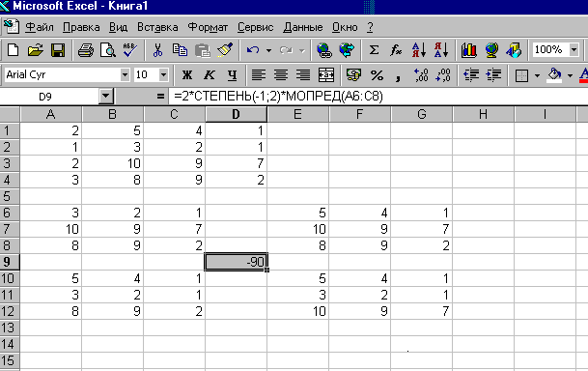Viewport: 588px width, 371px height.
Task: Toggle underline formatting (Ч)
Action: click(x=232, y=75)
